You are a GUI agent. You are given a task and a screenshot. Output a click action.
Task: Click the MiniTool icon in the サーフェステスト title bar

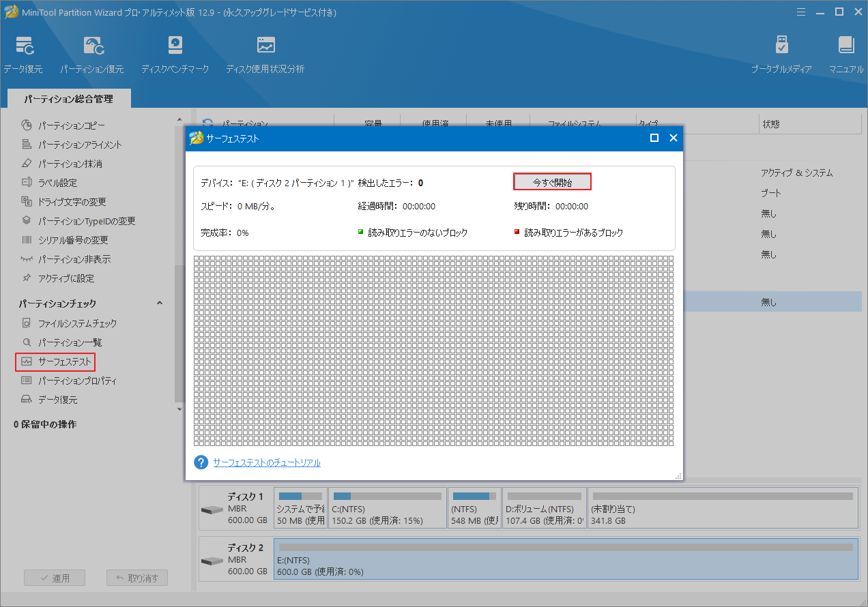pyautogui.click(x=197, y=138)
